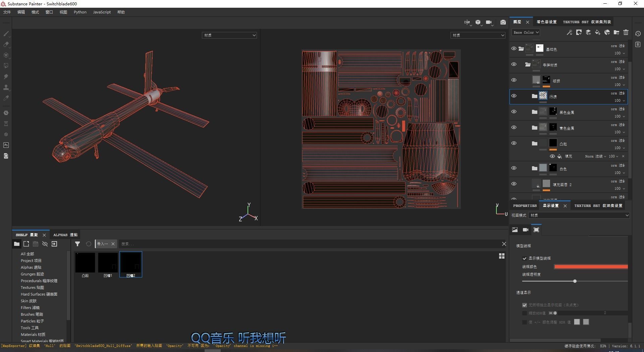Open the 视图模式 材质 dropdown
This screenshot has width=644, height=352.
[x=579, y=215]
